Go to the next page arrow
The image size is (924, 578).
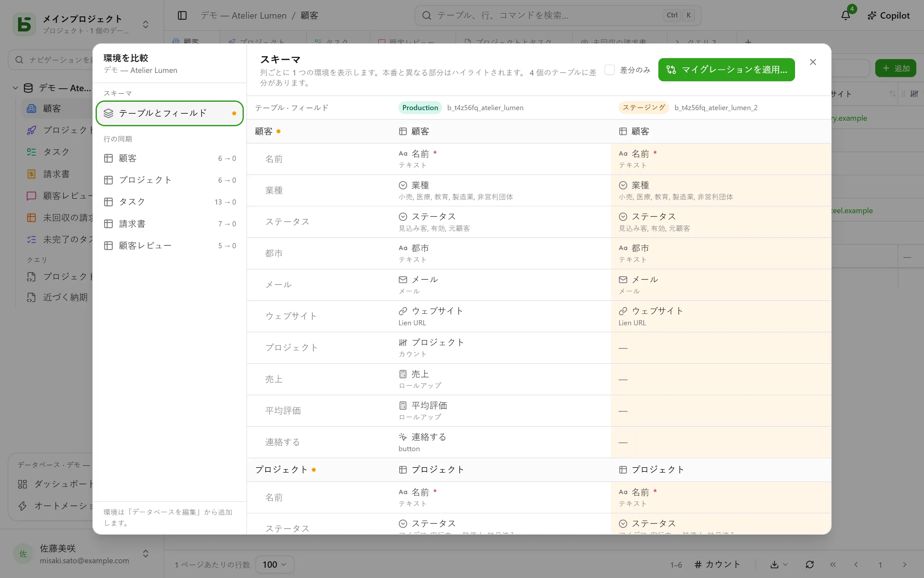904,564
